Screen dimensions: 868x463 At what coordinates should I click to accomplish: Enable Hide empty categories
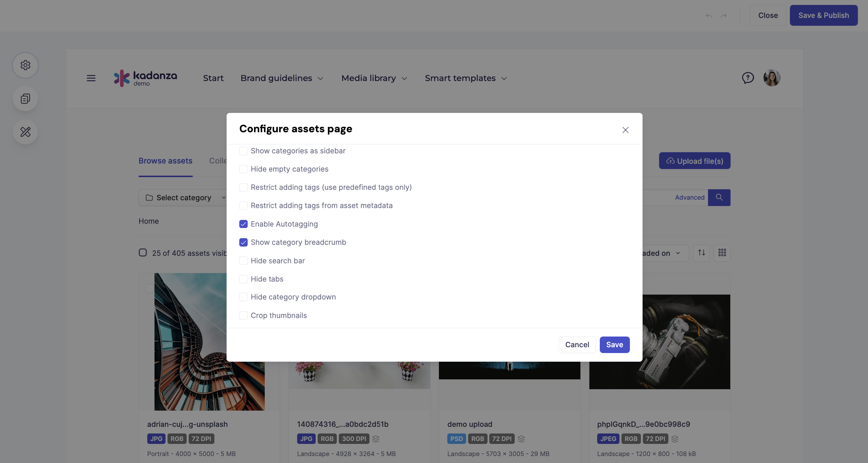tap(244, 169)
